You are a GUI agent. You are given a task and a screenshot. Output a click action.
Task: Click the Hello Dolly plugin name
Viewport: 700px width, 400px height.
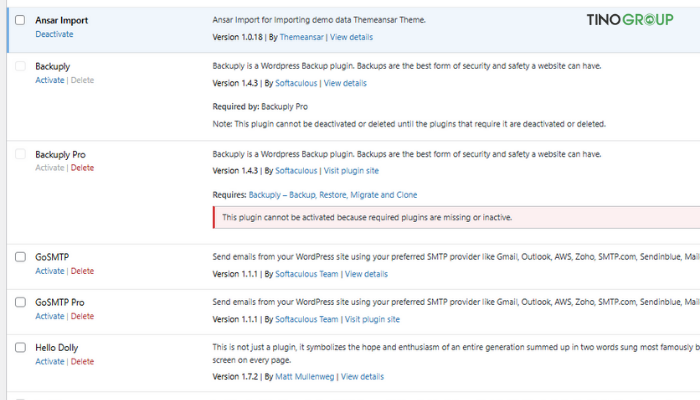pos(57,348)
